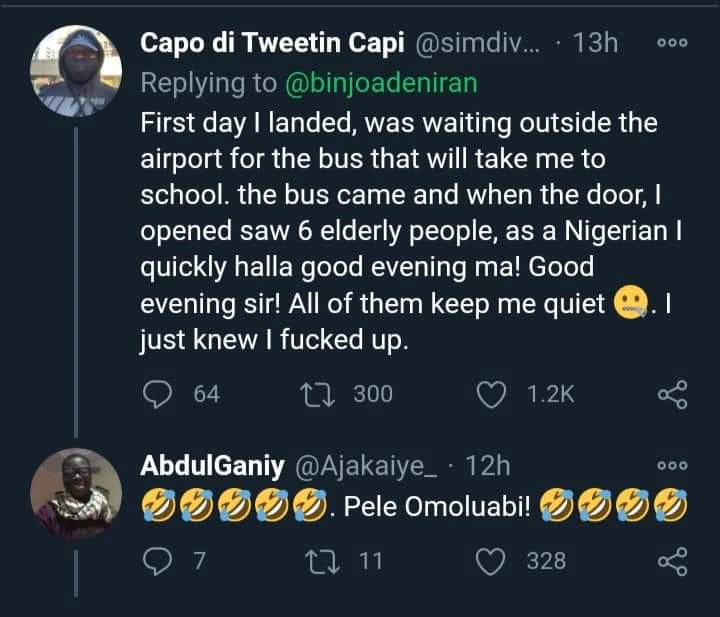Screen dimensions: 720x617
Task: Retweet the airport bus story tweet
Action: 326,395
